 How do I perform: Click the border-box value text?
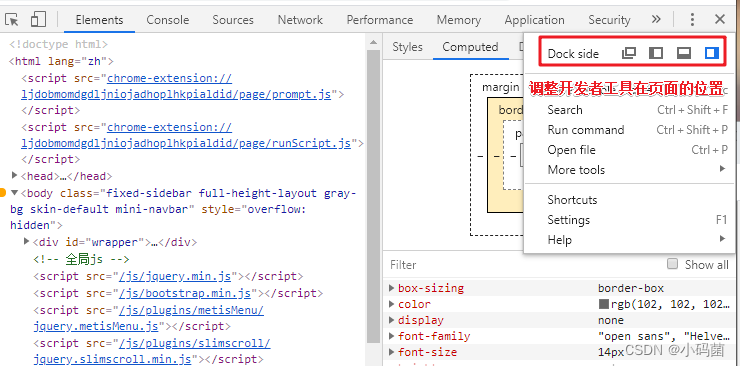[631, 288]
